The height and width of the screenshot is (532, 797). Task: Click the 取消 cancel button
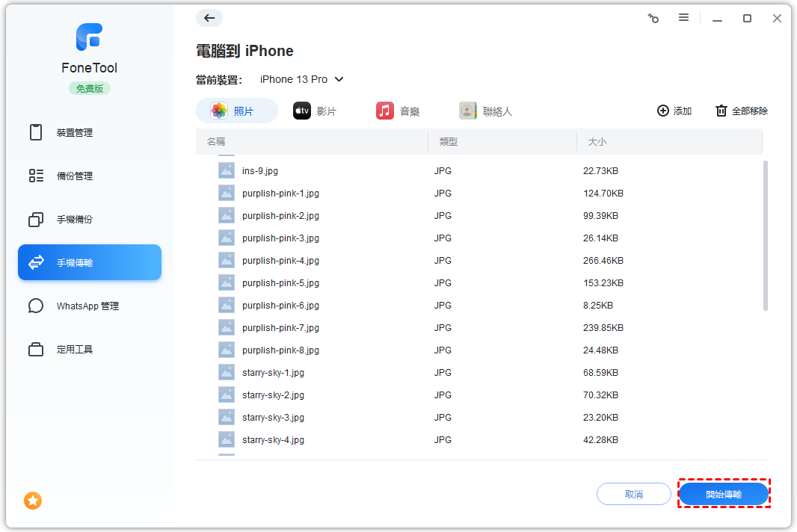click(633, 495)
